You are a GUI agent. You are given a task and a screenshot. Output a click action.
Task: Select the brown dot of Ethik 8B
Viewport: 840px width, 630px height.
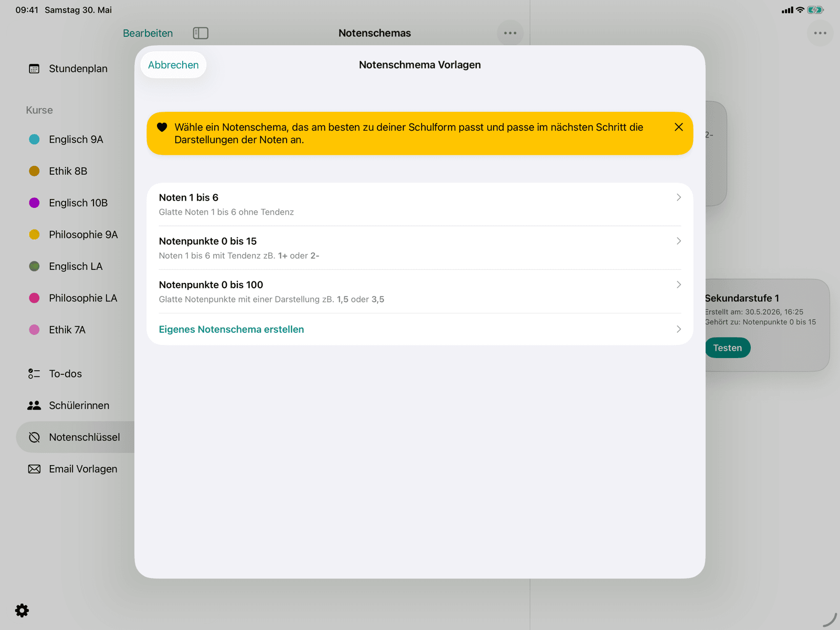34,171
